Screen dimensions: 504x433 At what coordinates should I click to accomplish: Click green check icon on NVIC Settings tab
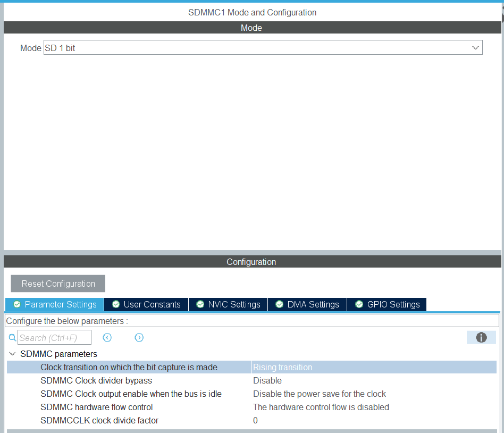[x=200, y=304]
